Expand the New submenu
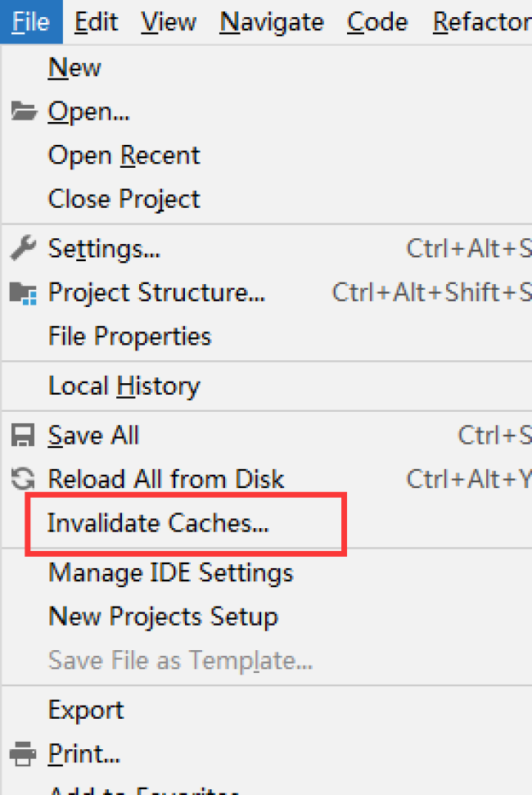 [74, 68]
